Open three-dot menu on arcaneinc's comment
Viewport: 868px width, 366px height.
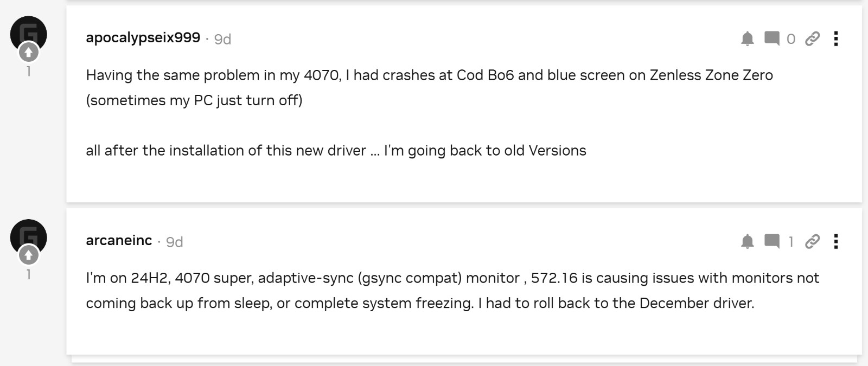836,241
